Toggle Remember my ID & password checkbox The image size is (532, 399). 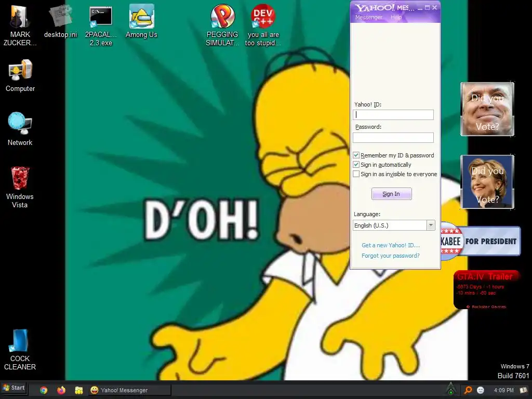(356, 155)
